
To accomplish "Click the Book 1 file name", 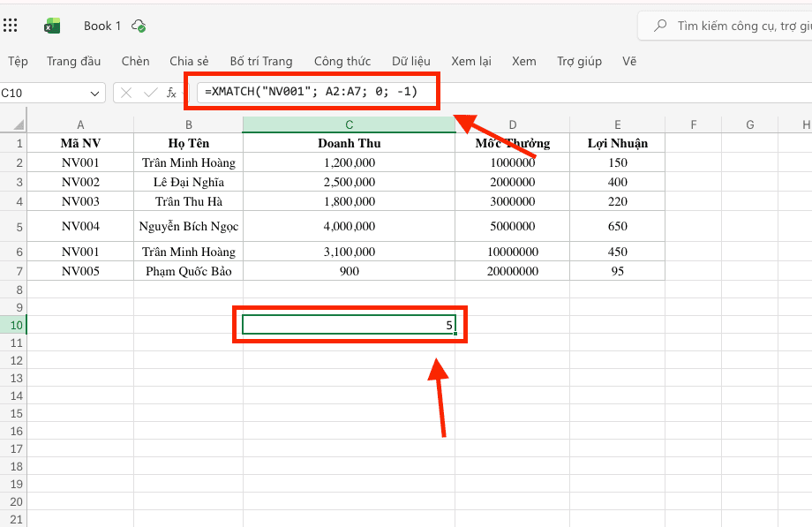I will click(102, 26).
